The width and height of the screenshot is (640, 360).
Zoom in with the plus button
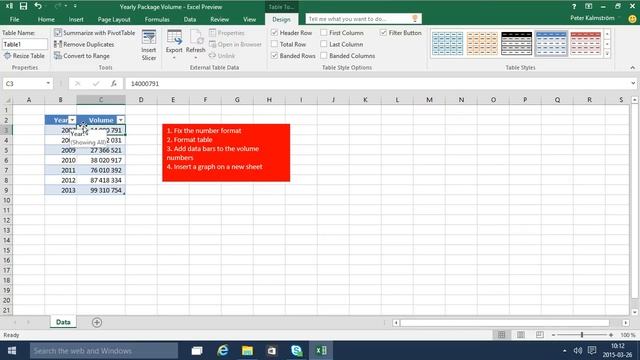611,335
